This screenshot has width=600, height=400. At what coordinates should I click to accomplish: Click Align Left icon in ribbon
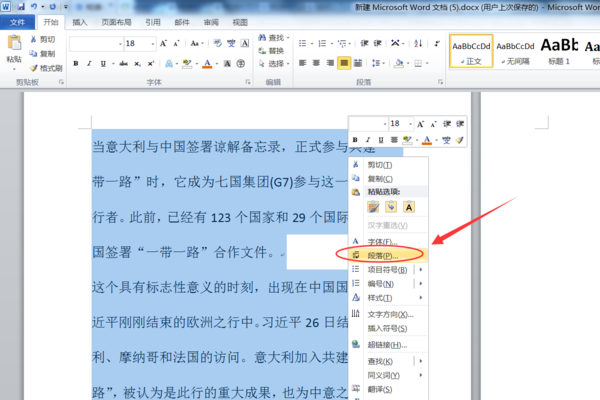[303, 63]
